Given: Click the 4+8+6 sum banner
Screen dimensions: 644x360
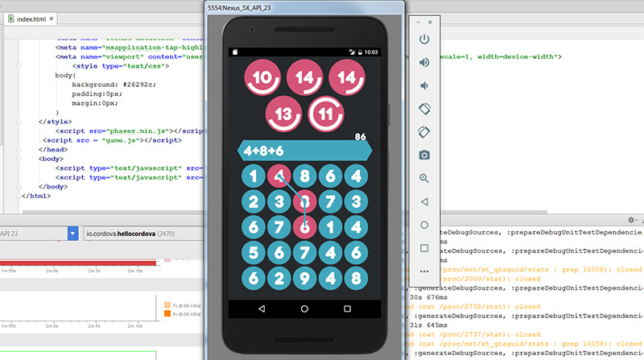Looking at the screenshot, I should tap(305, 151).
